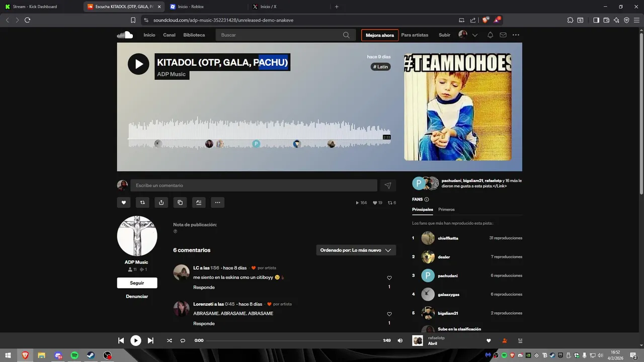
Task: Click the search magnifier icon
Action: (346, 35)
